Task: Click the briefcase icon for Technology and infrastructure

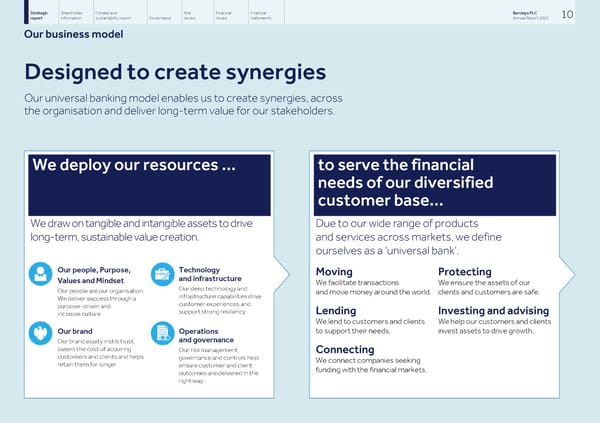Action: pyautogui.click(x=162, y=274)
